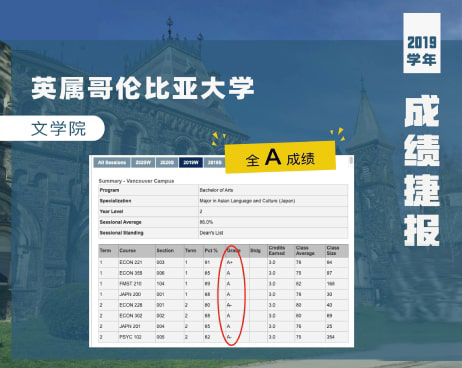Screen dimensions: 462x368
Task: Click the 文学院 label pill
Action: click(x=52, y=128)
